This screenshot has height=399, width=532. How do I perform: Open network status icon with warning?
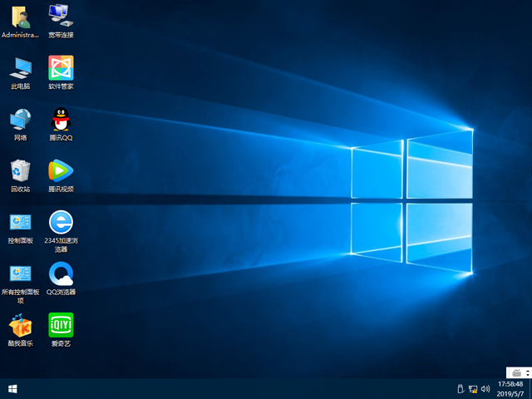[x=473, y=389]
